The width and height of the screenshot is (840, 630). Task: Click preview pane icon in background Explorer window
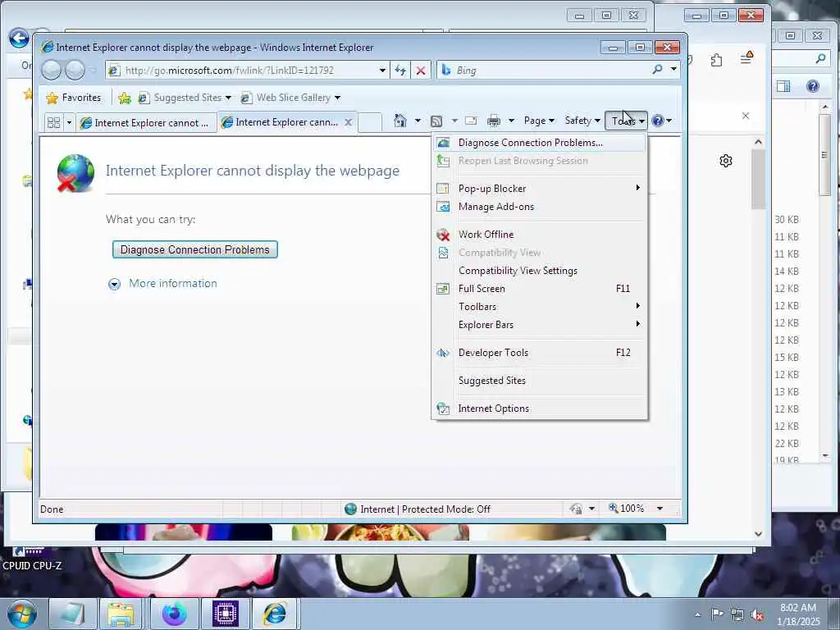pos(783,86)
